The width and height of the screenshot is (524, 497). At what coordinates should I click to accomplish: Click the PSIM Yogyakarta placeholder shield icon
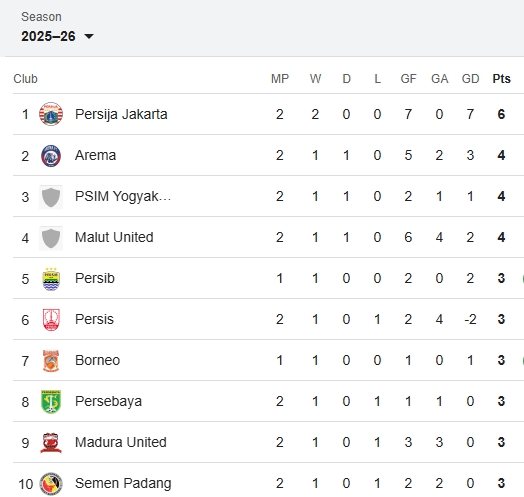pyautogui.click(x=51, y=197)
